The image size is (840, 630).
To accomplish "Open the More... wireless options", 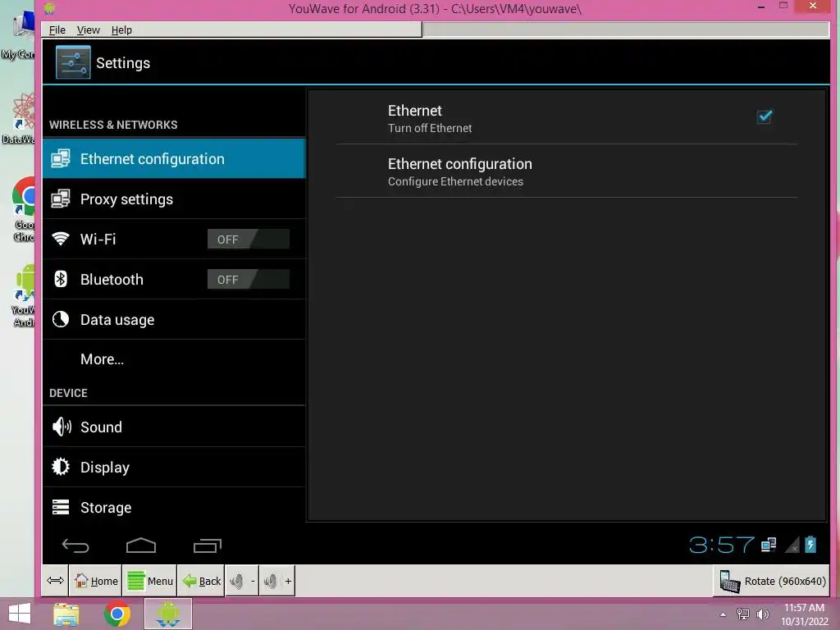I will (174, 359).
